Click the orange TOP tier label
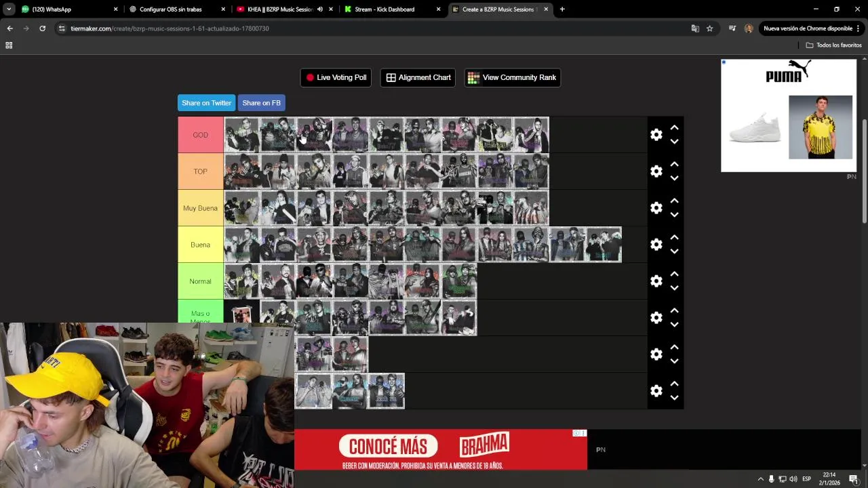The height and width of the screenshot is (488, 868). (x=201, y=171)
